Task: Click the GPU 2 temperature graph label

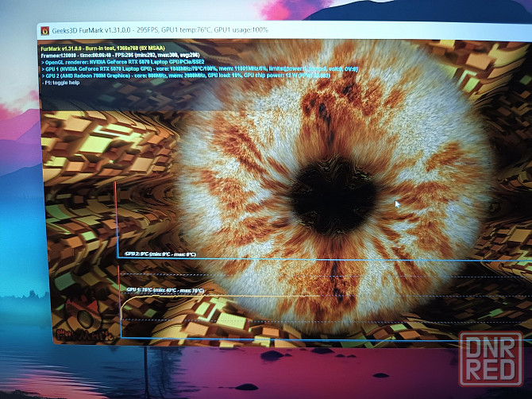Action: click(160, 254)
